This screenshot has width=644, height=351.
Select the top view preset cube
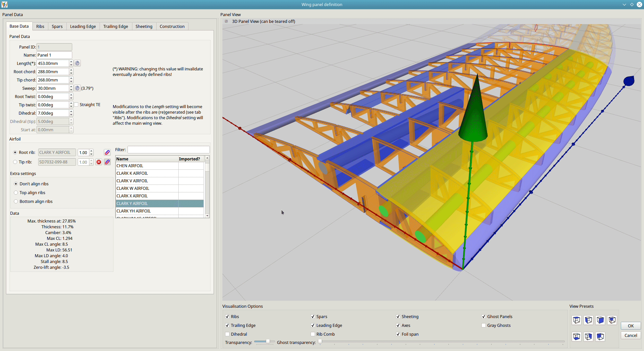pyautogui.click(x=577, y=320)
